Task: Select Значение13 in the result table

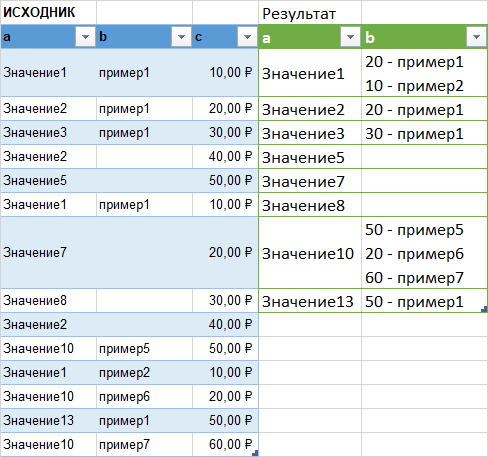Action: (x=310, y=301)
